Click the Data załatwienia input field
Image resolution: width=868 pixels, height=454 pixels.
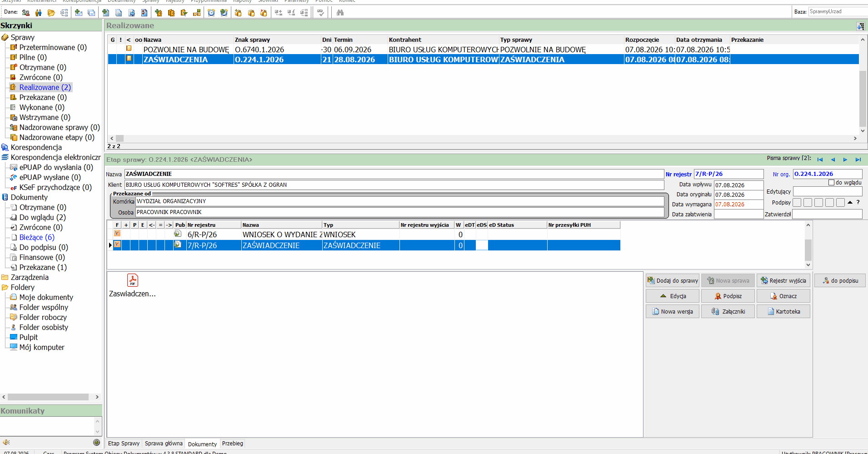pos(738,214)
